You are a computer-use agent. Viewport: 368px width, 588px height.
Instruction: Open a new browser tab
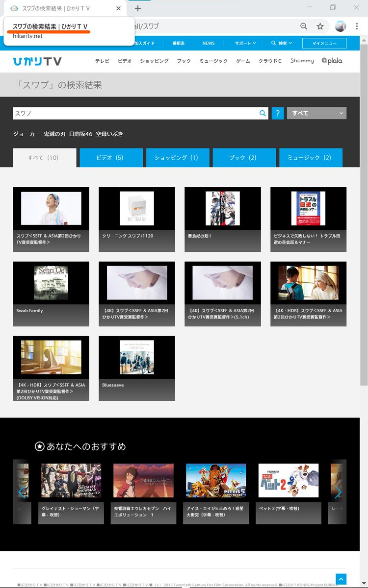pyautogui.click(x=138, y=8)
